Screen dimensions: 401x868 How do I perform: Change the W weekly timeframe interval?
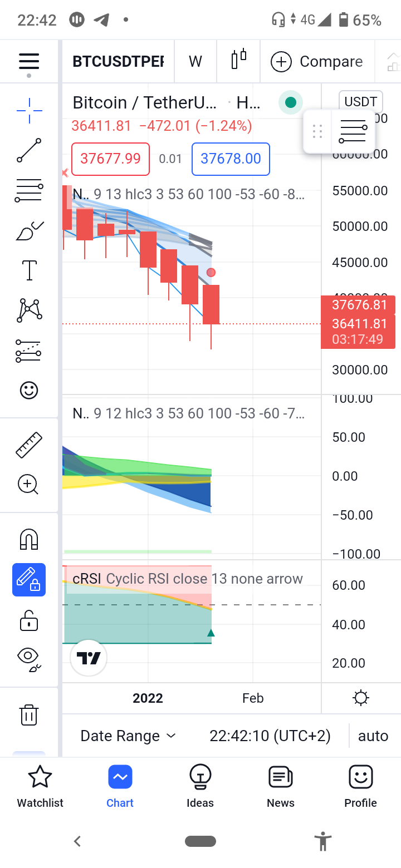(195, 61)
